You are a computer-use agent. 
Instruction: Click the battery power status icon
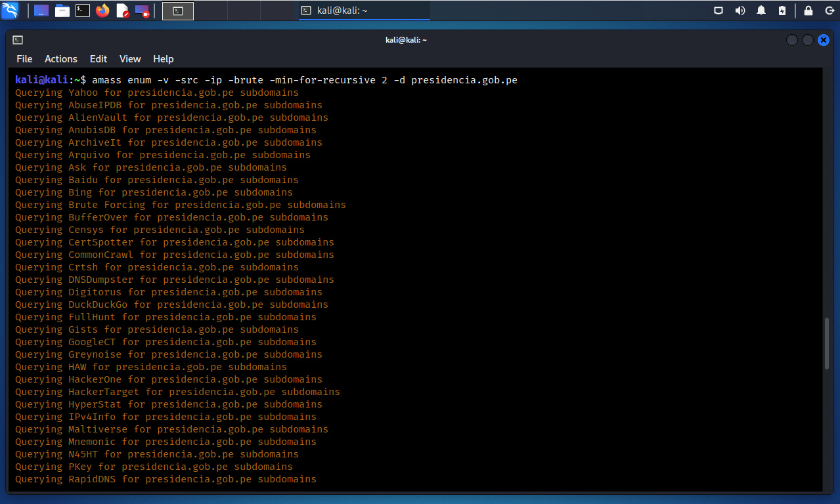point(782,10)
